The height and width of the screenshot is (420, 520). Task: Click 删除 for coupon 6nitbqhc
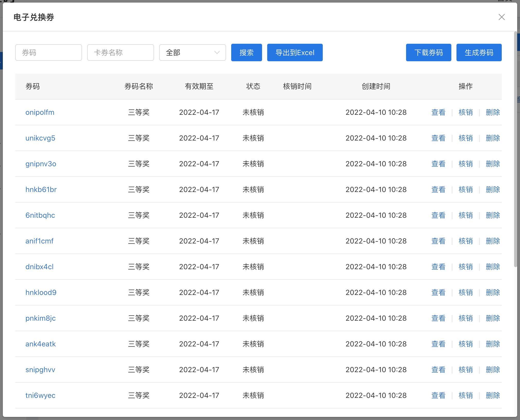(x=493, y=215)
